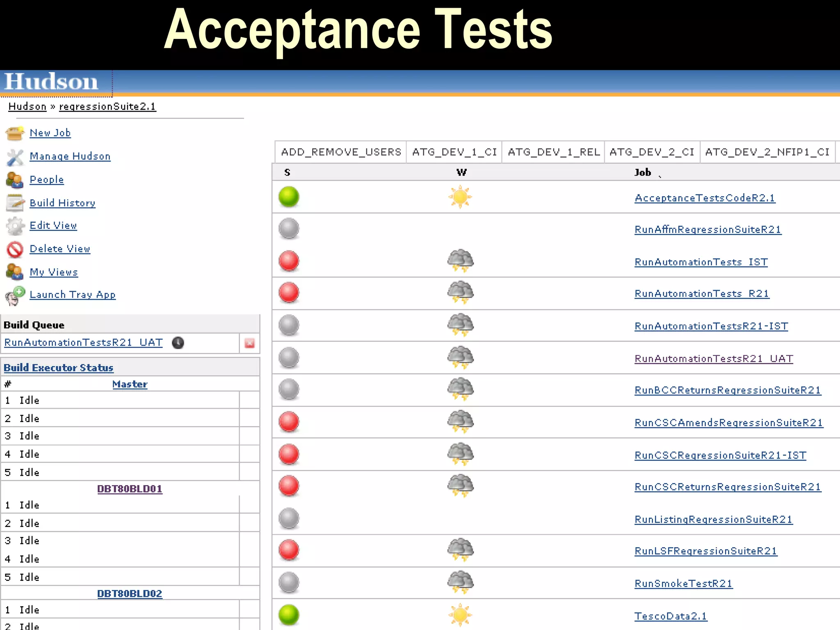Click grey ball for RunListingRegressionSuiteR21
Screen dimensions: 840x630
pyautogui.click(x=289, y=518)
